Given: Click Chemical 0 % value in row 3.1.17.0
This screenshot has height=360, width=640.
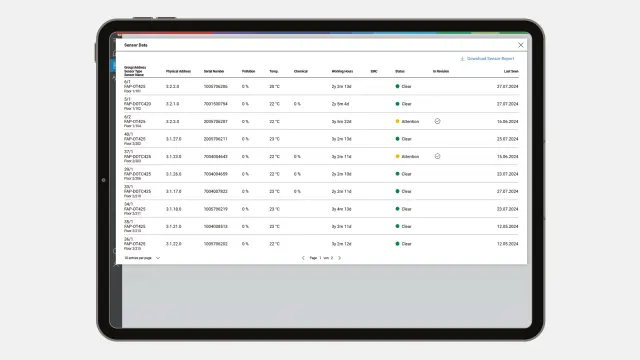Looking at the screenshot, I should (297, 191).
